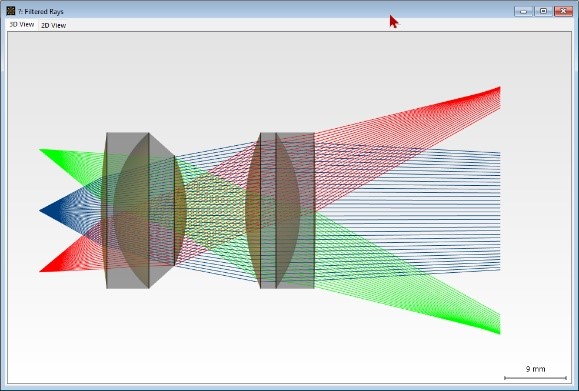The image size is (579, 391).
Task: Click the ray crossing region between lens groups
Action: 214,210
